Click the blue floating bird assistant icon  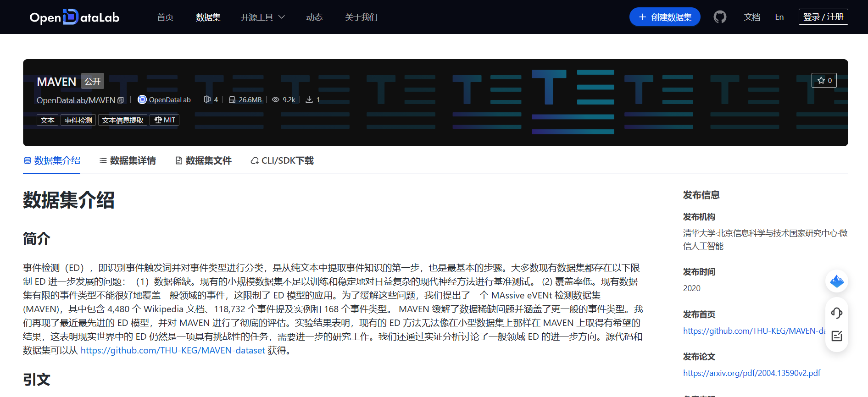(837, 281)
